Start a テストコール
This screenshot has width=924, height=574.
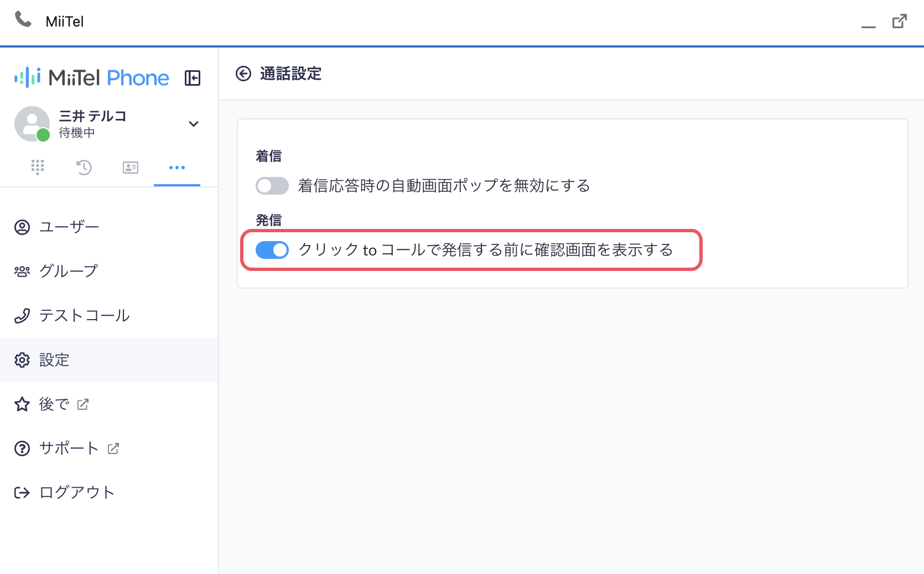109,316
